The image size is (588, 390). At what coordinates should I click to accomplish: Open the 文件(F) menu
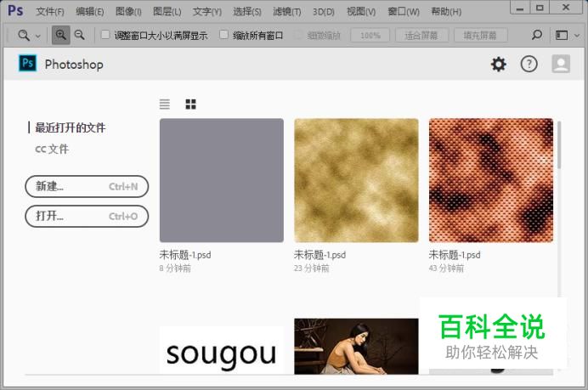[50, 12]
